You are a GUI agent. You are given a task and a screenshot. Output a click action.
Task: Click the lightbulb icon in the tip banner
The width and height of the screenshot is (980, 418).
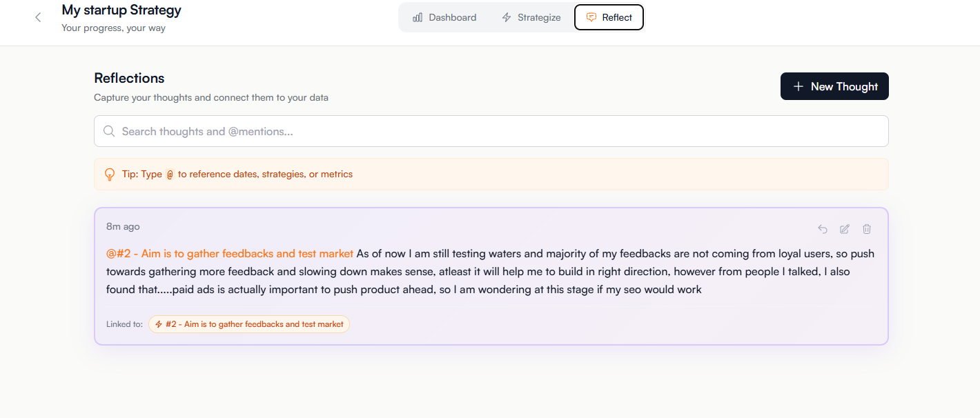[110, 174]
